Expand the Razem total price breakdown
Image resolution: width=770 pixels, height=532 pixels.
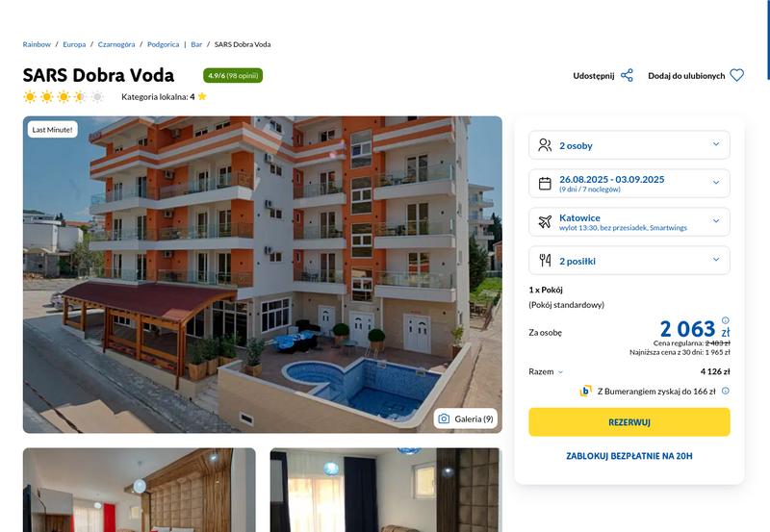[x=546, y=372]
